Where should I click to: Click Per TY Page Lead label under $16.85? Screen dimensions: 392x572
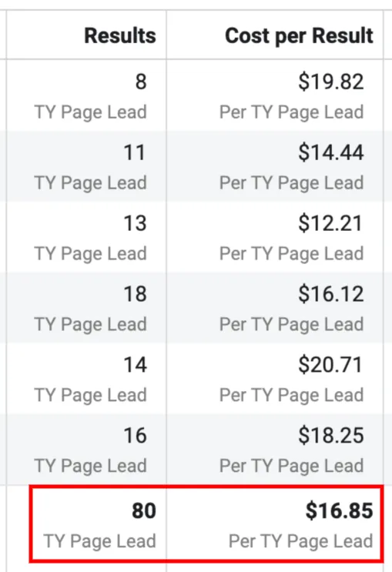[301, 541]
